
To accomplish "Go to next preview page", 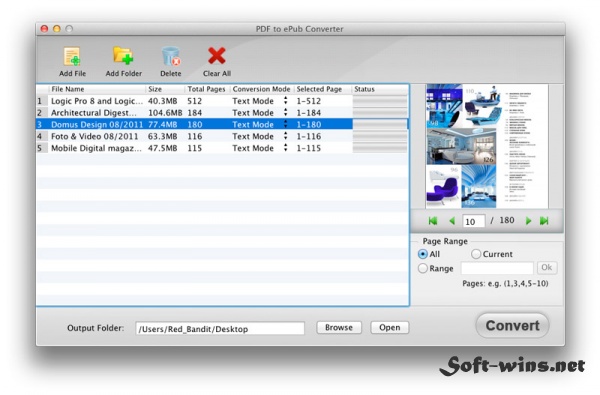I will click(528, 221).
